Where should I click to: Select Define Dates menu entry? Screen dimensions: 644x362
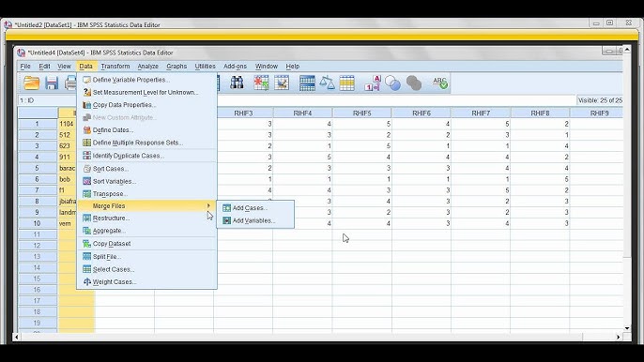click(x=146, y=130)
